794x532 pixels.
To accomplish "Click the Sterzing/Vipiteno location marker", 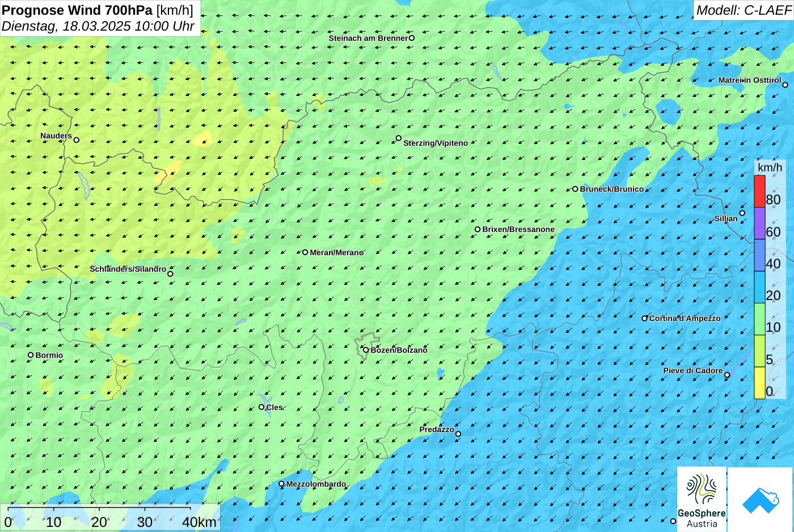I will click(x=399, y=138).
